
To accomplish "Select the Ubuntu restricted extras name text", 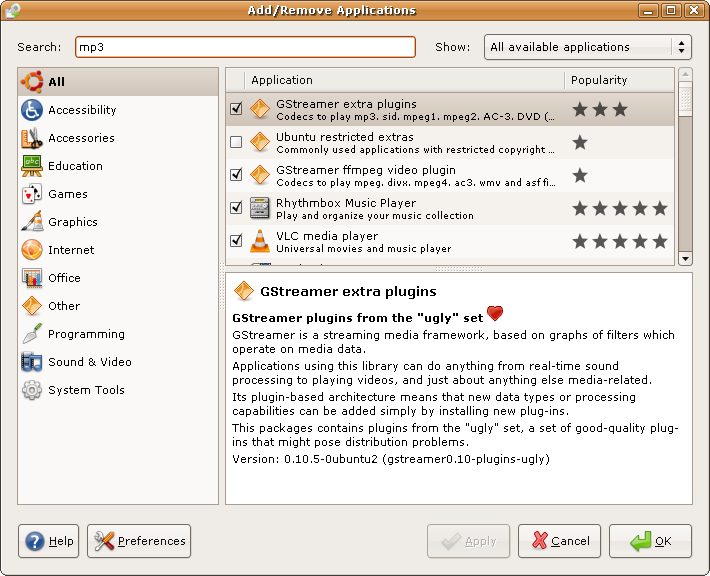I will (x=345, y=137).
